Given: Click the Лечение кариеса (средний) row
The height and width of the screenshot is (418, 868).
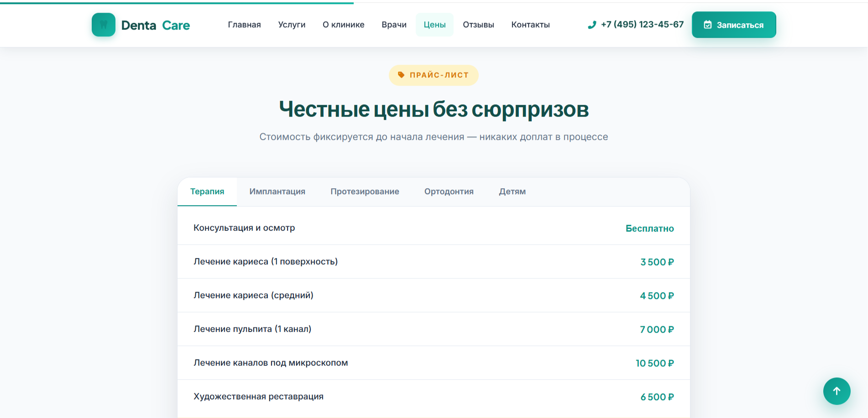Looking at the screenshot, I should point(434,295).
